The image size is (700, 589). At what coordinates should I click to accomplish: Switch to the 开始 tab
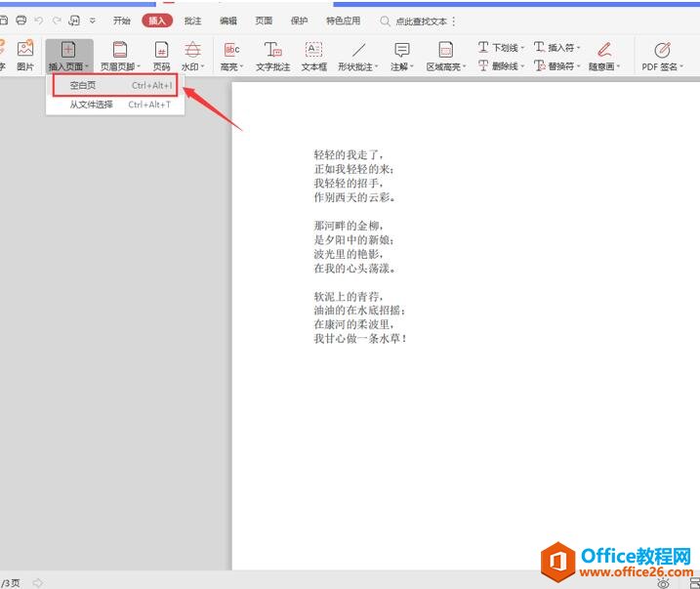(121, 21)
